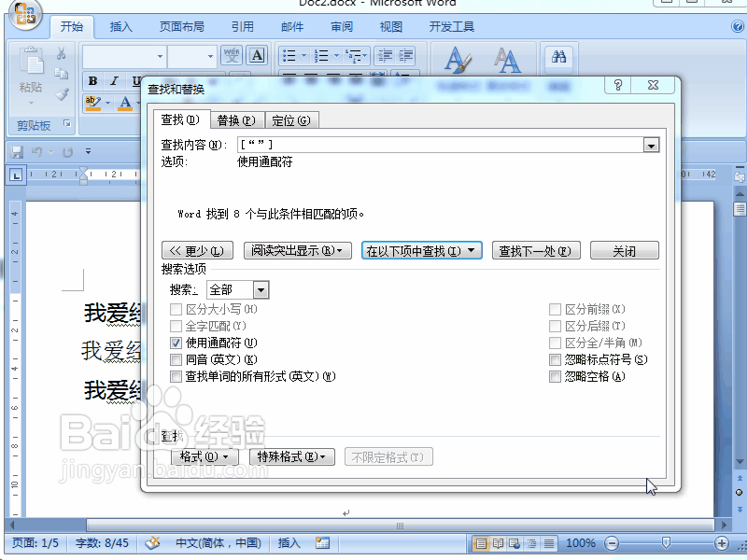747x560 pixels.
Task: Open 搜索 direction dropdown
Action: (261, 289)
